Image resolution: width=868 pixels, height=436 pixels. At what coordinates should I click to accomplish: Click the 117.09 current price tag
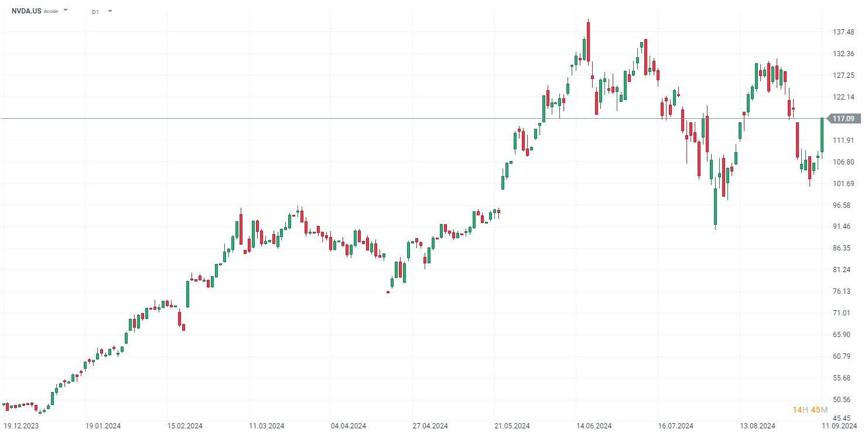(843, 119)
